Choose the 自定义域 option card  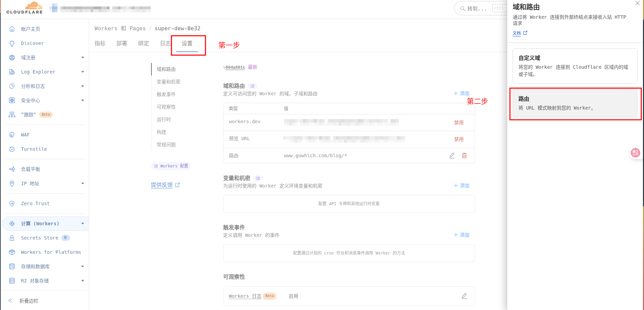(575, 66)
